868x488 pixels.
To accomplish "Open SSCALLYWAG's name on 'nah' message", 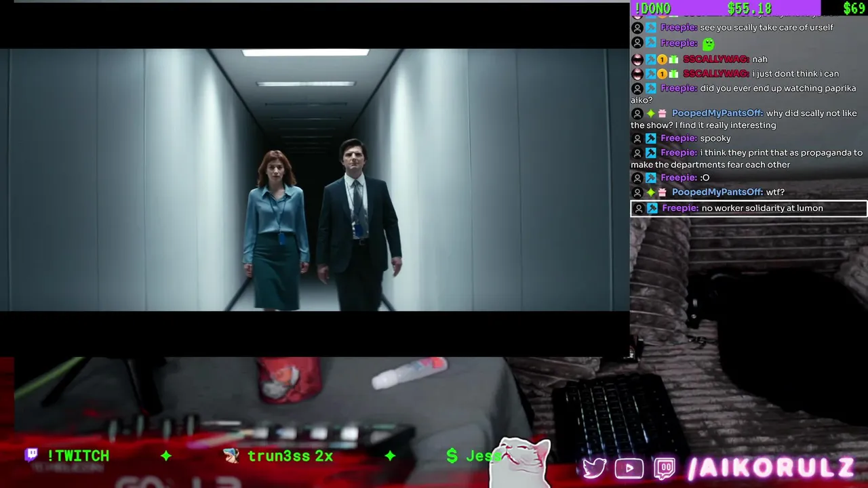I will [x=715, y=59].
